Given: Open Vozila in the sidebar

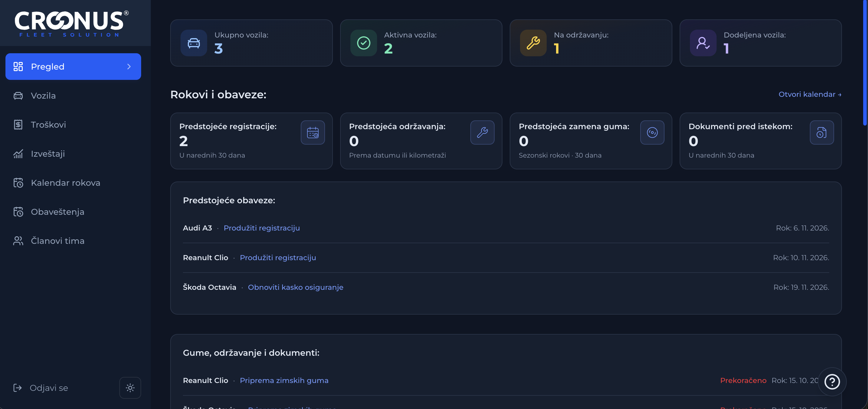Looking at the screenshot, I should [73, 96].
